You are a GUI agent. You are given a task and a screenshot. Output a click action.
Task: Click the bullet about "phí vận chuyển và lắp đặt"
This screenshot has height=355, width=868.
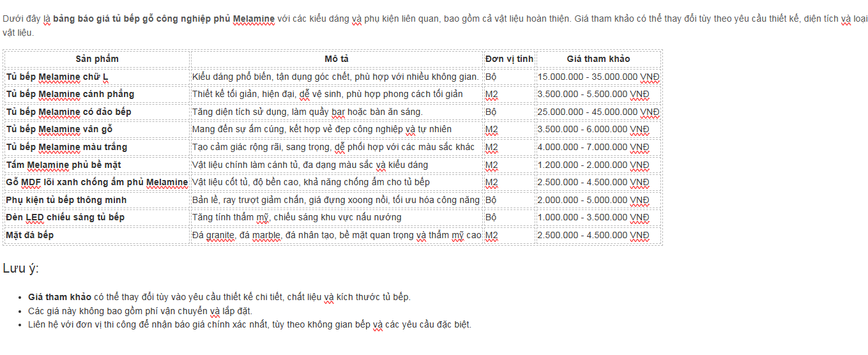[140, 311]
